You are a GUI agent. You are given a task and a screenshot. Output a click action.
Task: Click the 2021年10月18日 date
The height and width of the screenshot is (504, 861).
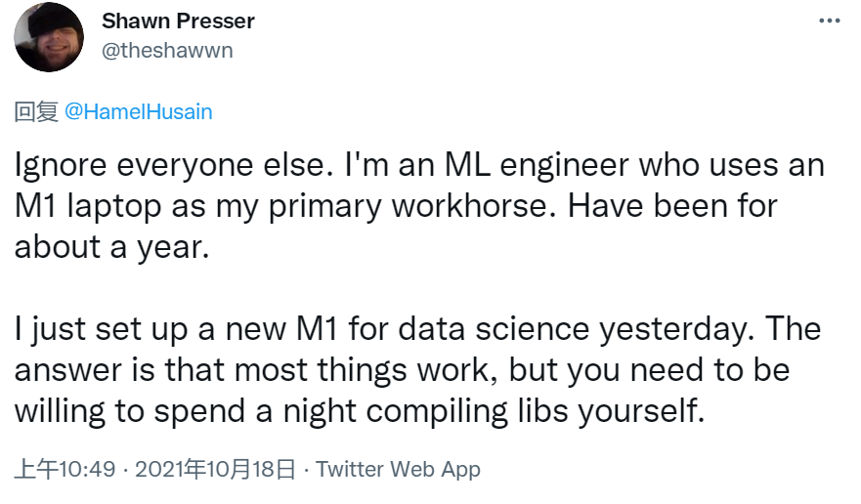(x=215, y=469)
